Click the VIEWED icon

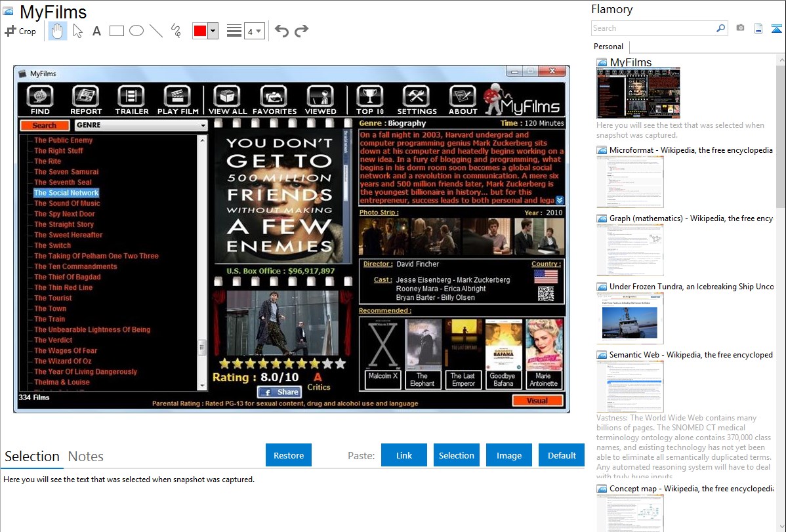320,100
